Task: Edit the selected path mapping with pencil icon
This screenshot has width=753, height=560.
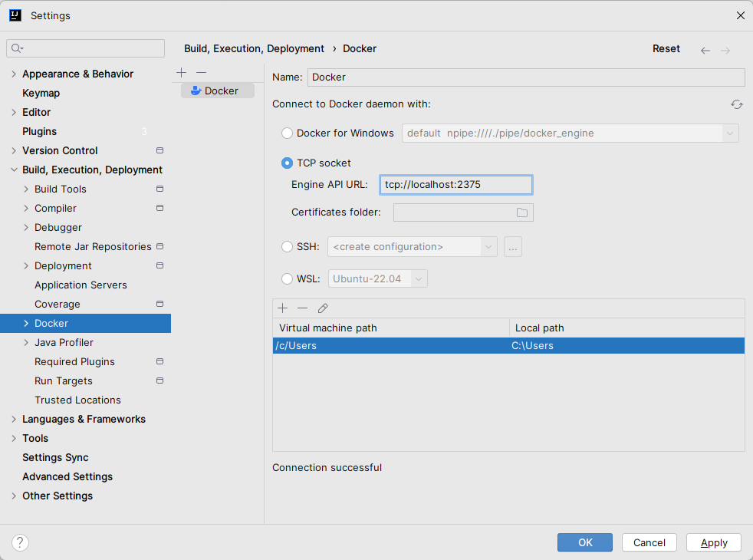Action: click(323, 308)
